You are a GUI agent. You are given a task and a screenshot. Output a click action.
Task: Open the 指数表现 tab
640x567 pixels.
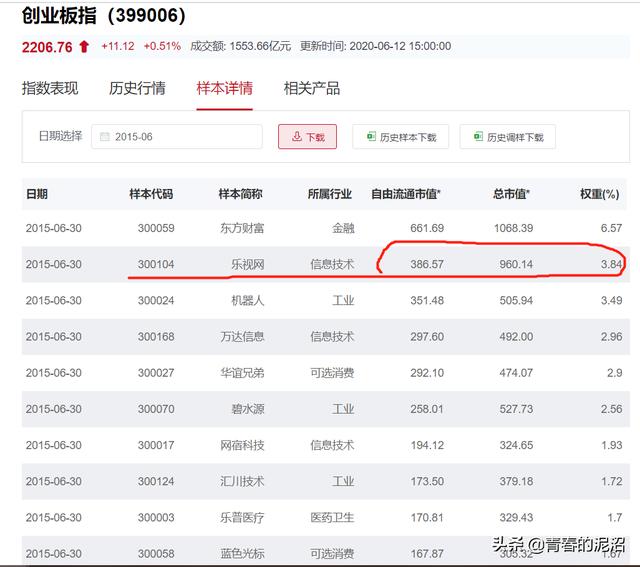[x=50, y=88]
